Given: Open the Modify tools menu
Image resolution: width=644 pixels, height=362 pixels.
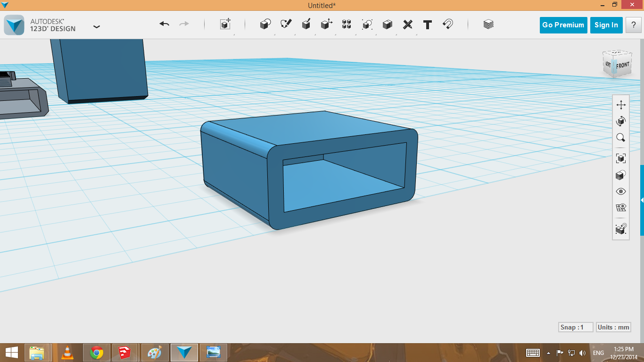Looking at the screenshot, I should [327, 25].
